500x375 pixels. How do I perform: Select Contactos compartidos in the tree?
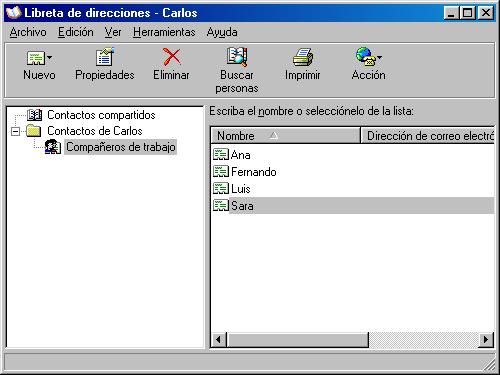101,115
